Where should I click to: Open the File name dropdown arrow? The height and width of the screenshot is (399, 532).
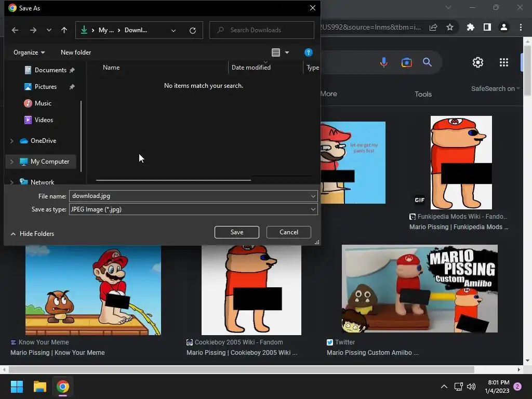pyautogui.click(x=313, y=196)
